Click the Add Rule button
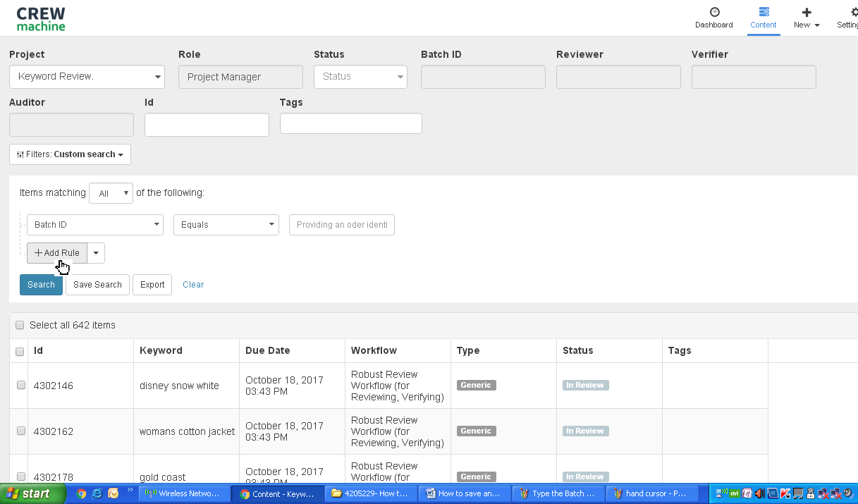 (x=57, y=253)
